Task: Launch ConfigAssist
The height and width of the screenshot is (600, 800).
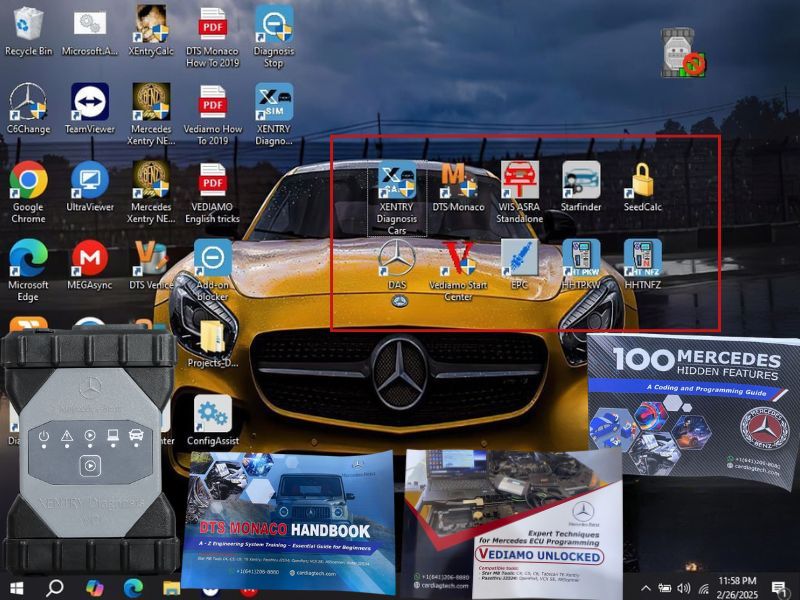Action: point(213,414)
